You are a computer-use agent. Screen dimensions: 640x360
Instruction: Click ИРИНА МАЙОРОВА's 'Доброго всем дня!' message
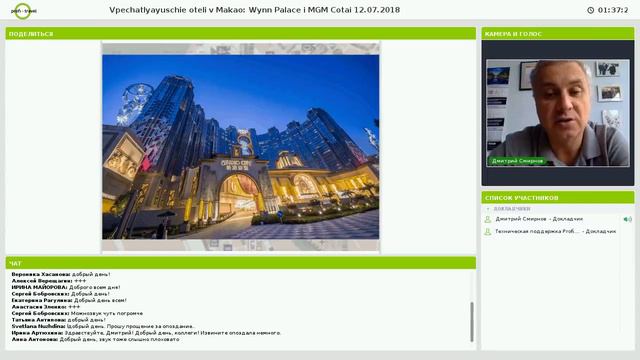66,287
